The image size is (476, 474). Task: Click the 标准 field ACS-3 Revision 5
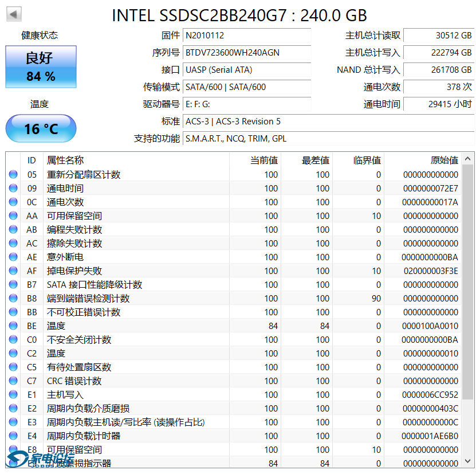(x=328, y=122)
